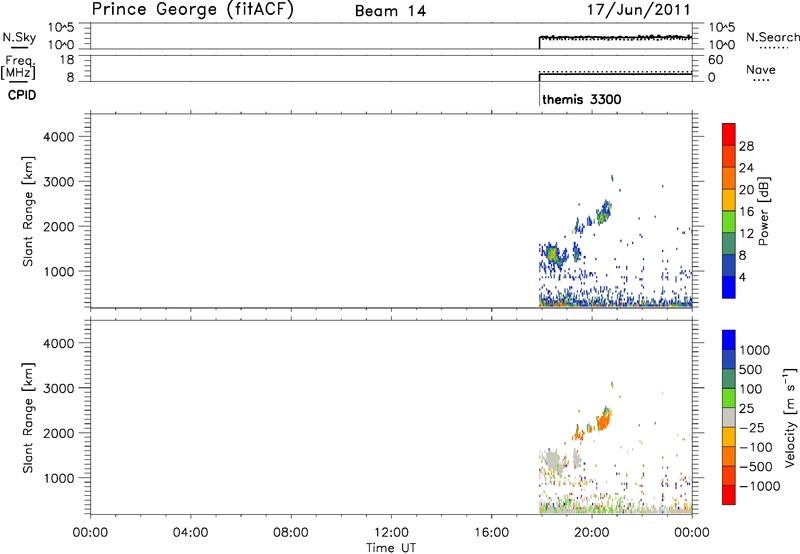Viewport: 800px width, 554px height.
Task: Click the '18' frequency axis value
Action: click(x=67, y=60)
